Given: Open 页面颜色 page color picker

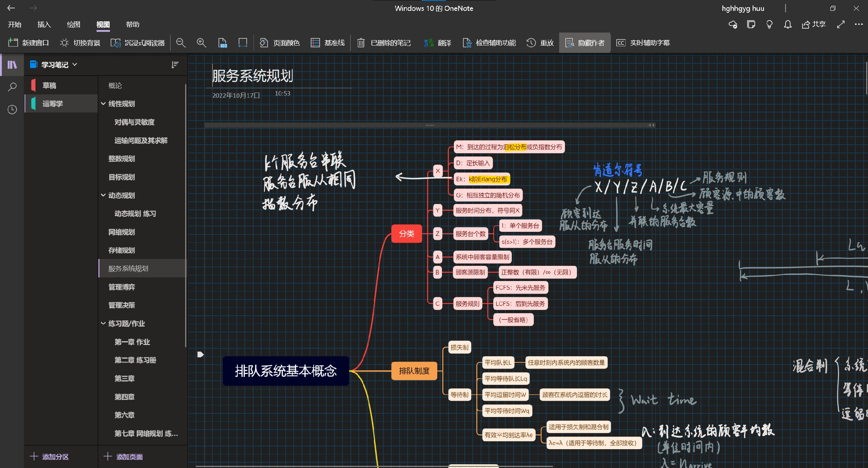Looking at the screenshot, I should point(280,43).
